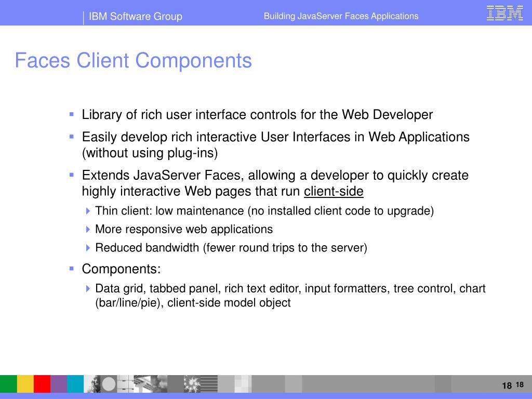Click '(bar/line/pie), client-side model object' line
Viewport: 532px width, 399px height.
[193, 303]
